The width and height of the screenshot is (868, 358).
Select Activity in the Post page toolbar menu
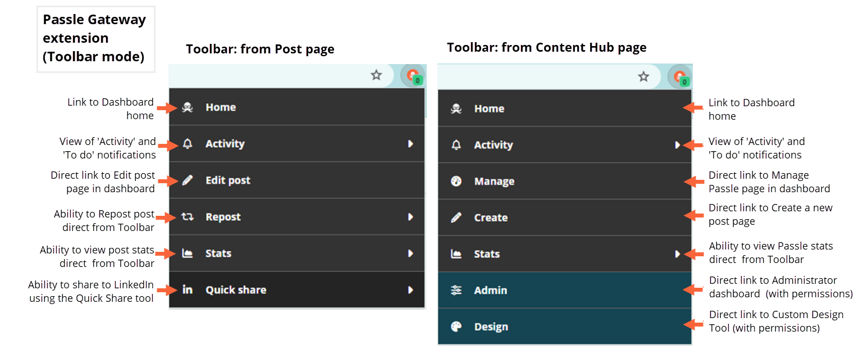coord(296,144)
